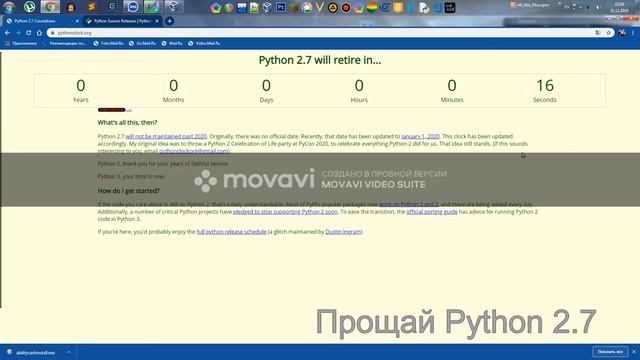Launch Photoshop from the pinned icons

[280, 7]
